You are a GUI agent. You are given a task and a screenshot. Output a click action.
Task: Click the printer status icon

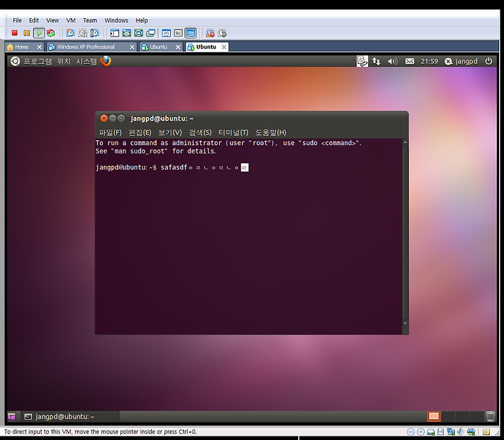[x=471, y=432]
